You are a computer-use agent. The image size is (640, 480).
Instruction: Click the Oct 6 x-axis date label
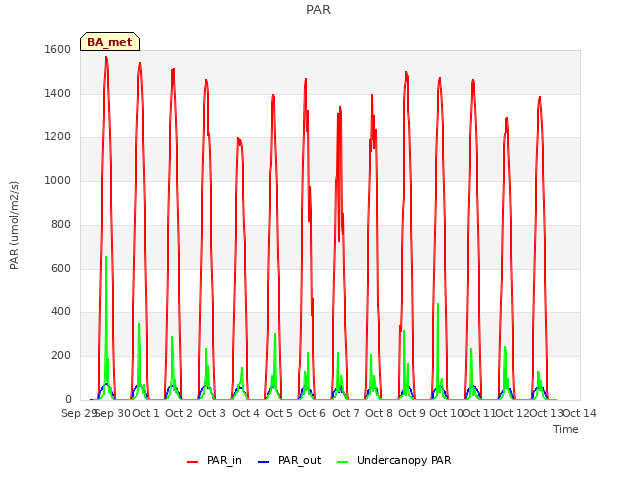[312, 413]
